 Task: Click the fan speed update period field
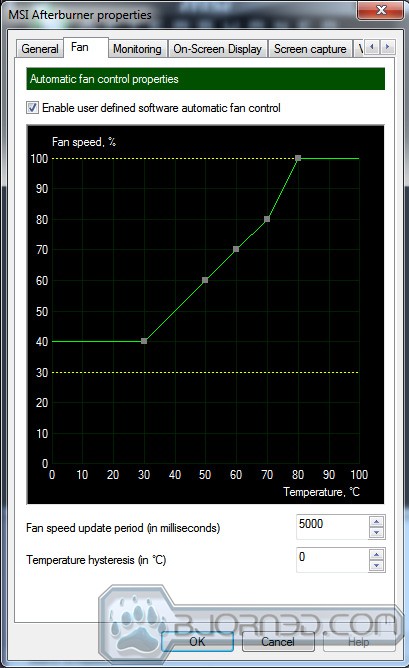pyautogui.click(x=333, y=527)
